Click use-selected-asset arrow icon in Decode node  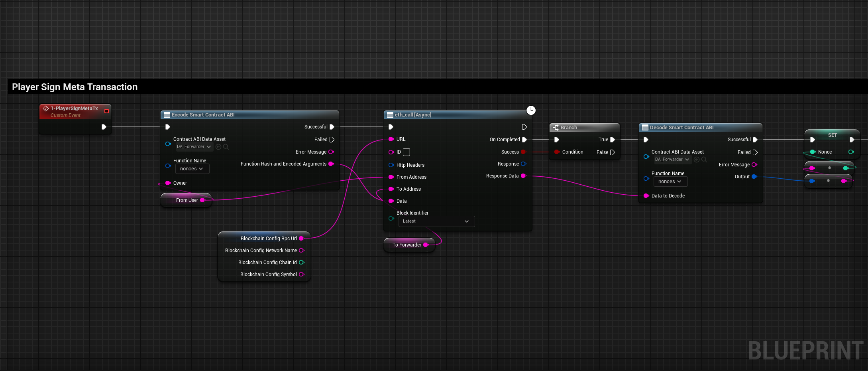[x=697, y=160]
